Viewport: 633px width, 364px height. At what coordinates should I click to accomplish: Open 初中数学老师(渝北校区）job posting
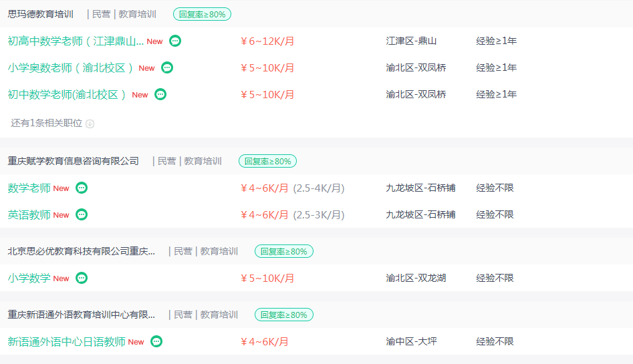pyautogui.click(x=67, y=94)
